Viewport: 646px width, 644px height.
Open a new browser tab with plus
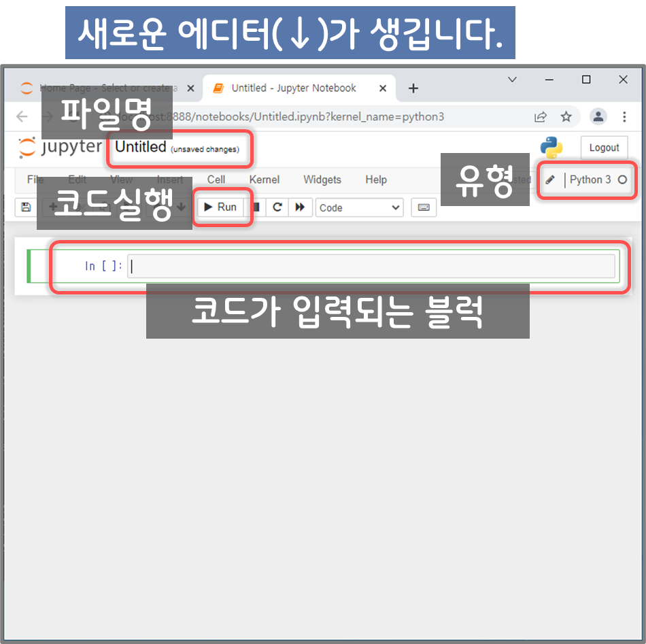[413, 88]
